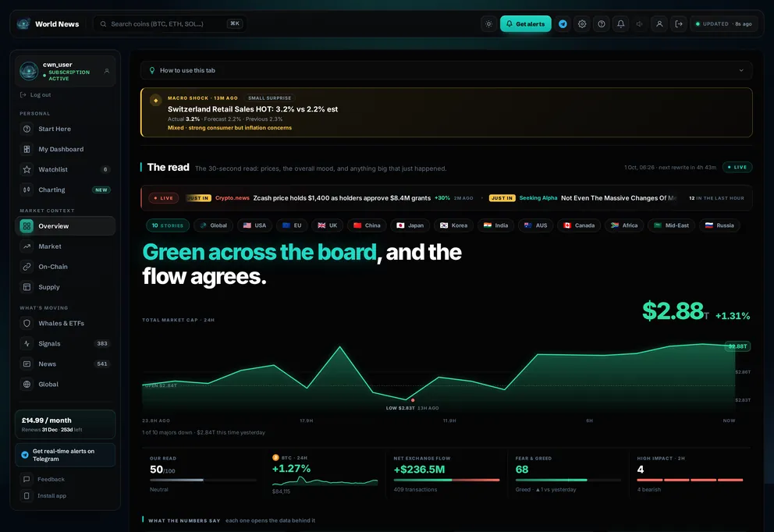This screenshot has width=774, height=532.
Task: Select the Japan region filter
Action: (x=410, y=225)
